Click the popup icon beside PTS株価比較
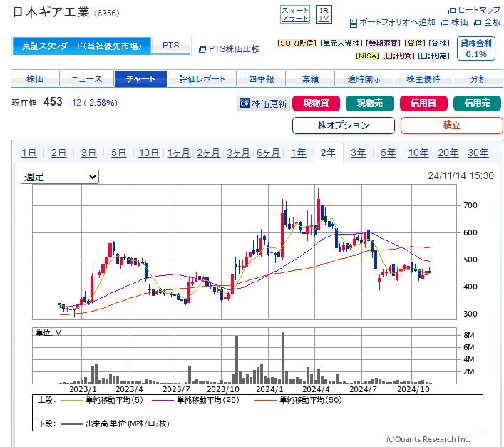 202,49
